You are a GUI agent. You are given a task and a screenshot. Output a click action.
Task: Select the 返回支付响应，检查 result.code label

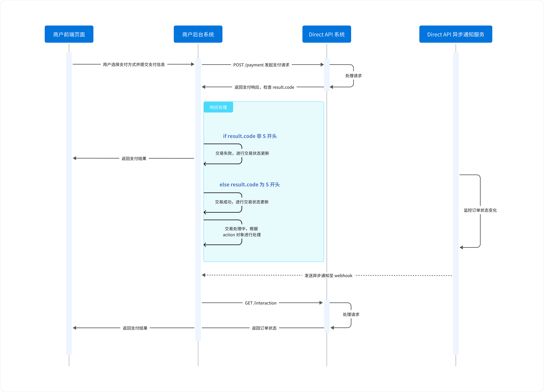tap(264, 87)
